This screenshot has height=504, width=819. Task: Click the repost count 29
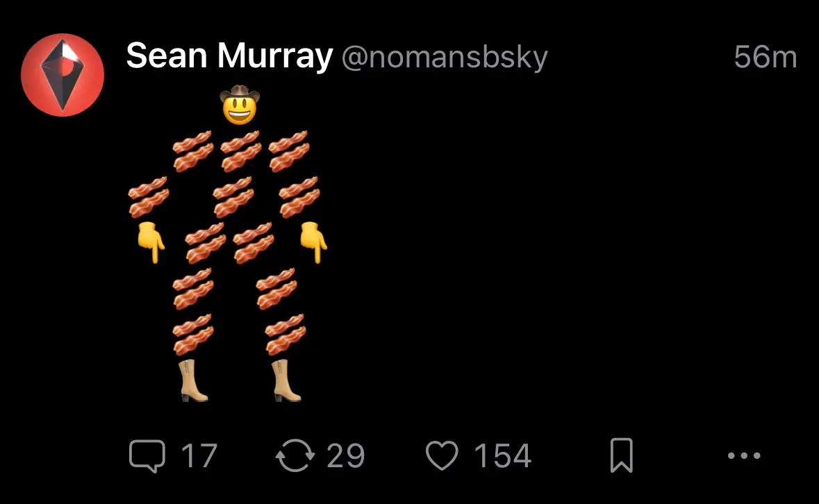click(346, 456)
